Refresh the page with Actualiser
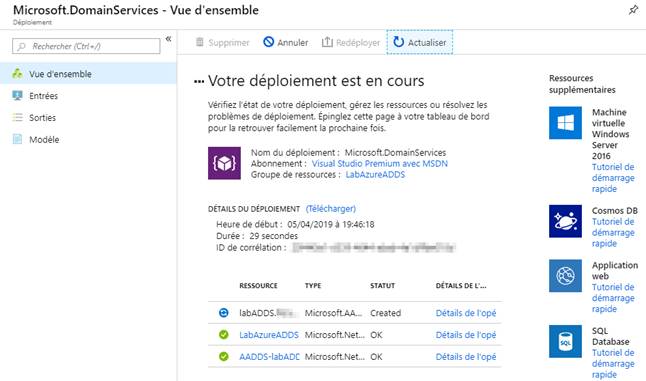 coord(419,42)
